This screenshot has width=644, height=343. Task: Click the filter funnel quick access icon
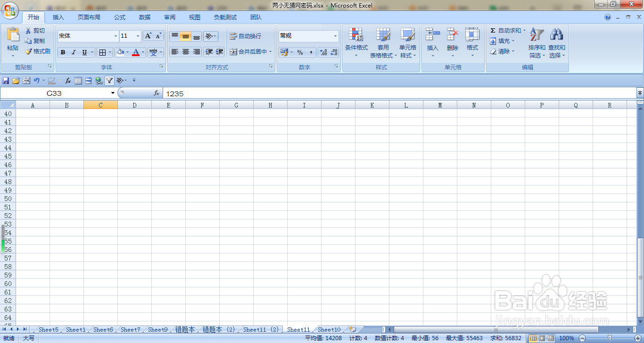point(109,81)
